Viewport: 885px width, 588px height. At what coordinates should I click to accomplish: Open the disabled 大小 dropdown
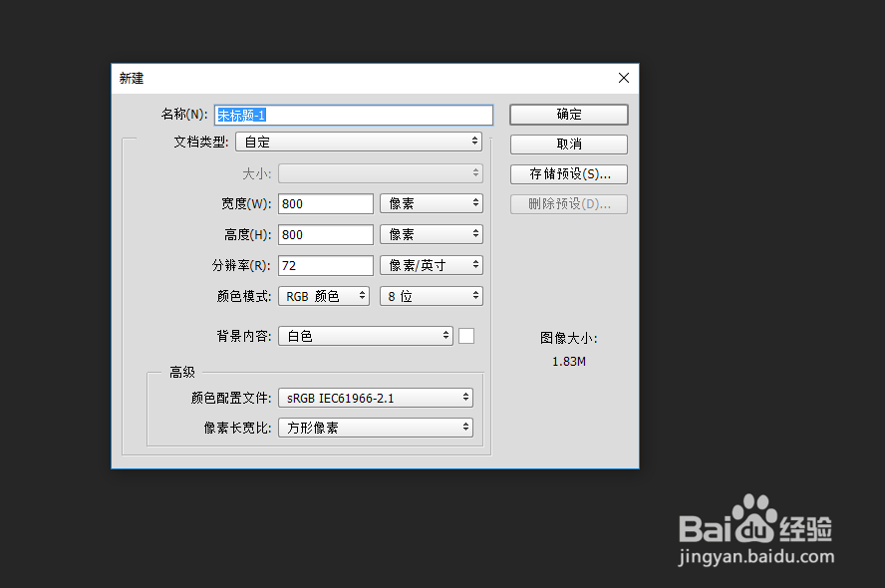[x=381, y=173]
